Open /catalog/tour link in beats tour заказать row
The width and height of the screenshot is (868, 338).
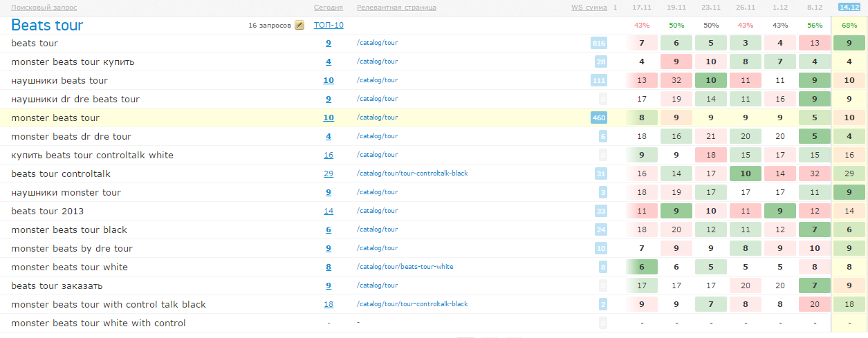[377, 285]
